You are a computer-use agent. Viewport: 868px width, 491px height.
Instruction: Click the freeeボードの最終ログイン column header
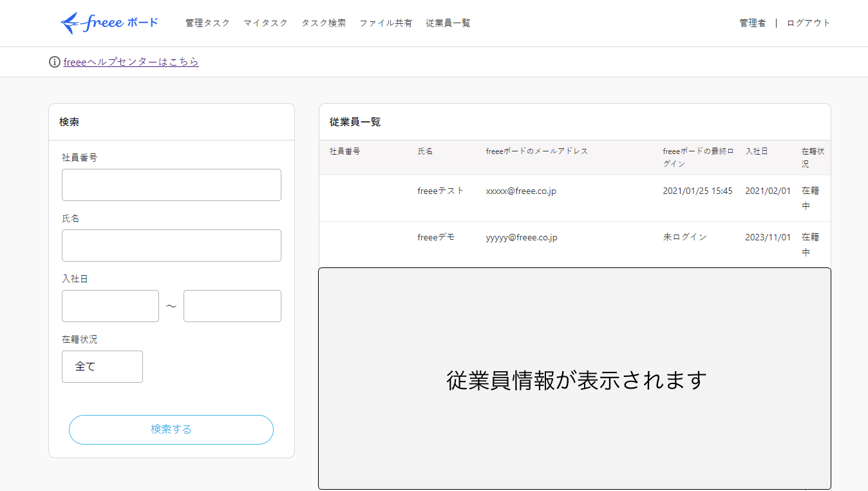pos(698,158)
